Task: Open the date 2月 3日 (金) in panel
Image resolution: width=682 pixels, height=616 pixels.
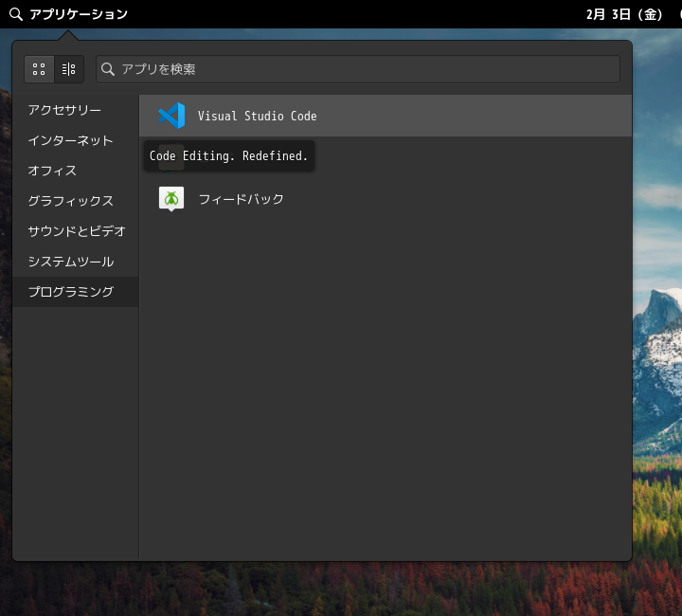Action: [624, 14]
